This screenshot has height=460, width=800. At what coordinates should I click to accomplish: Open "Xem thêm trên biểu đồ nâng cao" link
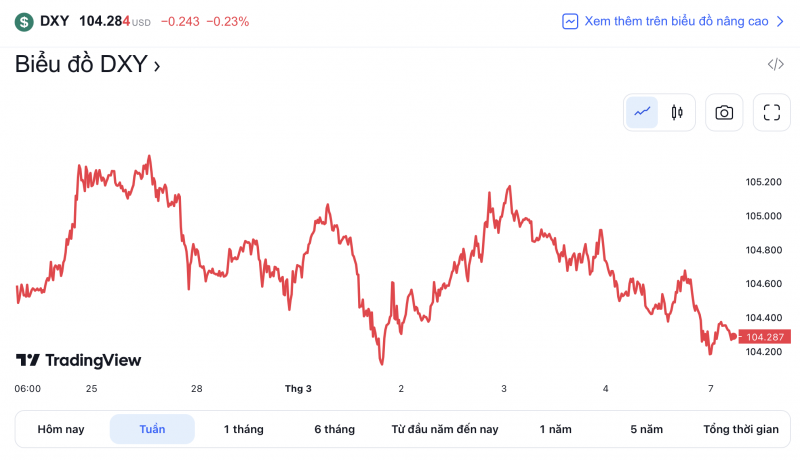[x=676, y=21]
